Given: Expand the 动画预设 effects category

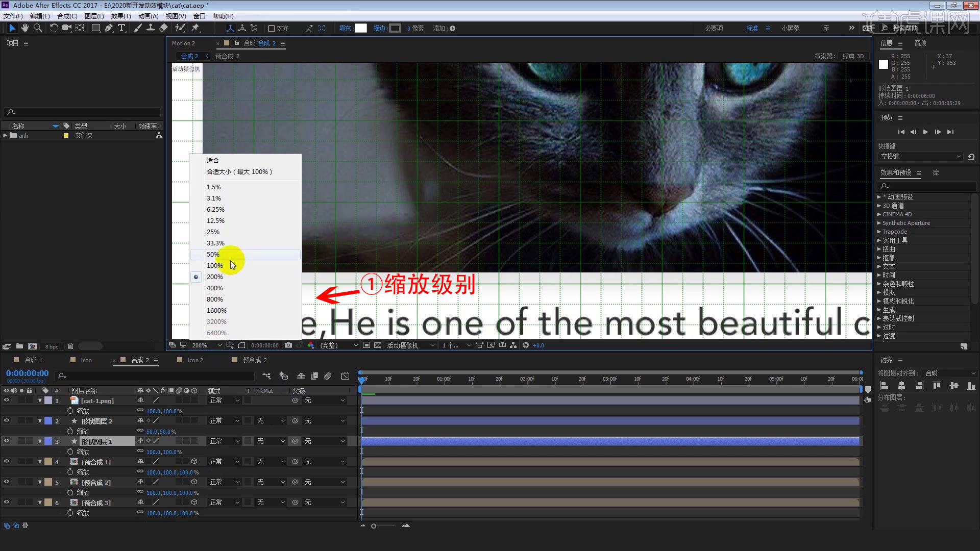Looking at the screenshot, I should coord(879,197).
